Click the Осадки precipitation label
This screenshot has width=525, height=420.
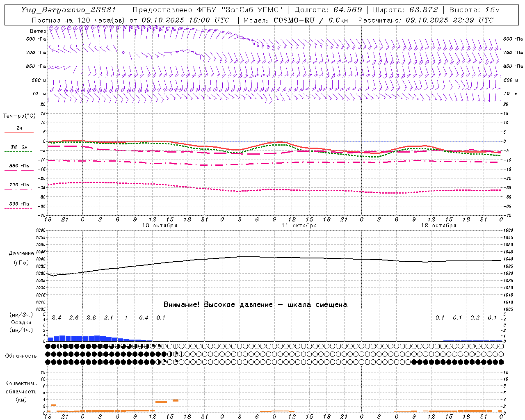pyautogui.click(x=21, y=322)
